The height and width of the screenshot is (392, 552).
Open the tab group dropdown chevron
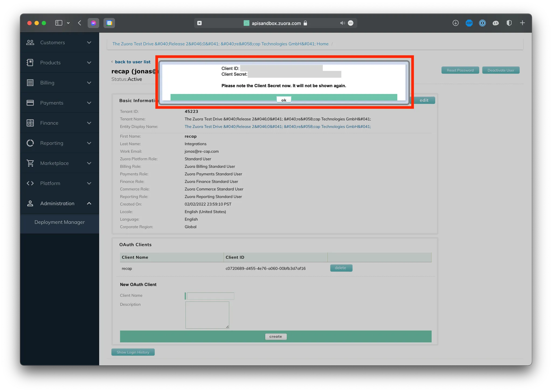[x=68, y=23]
